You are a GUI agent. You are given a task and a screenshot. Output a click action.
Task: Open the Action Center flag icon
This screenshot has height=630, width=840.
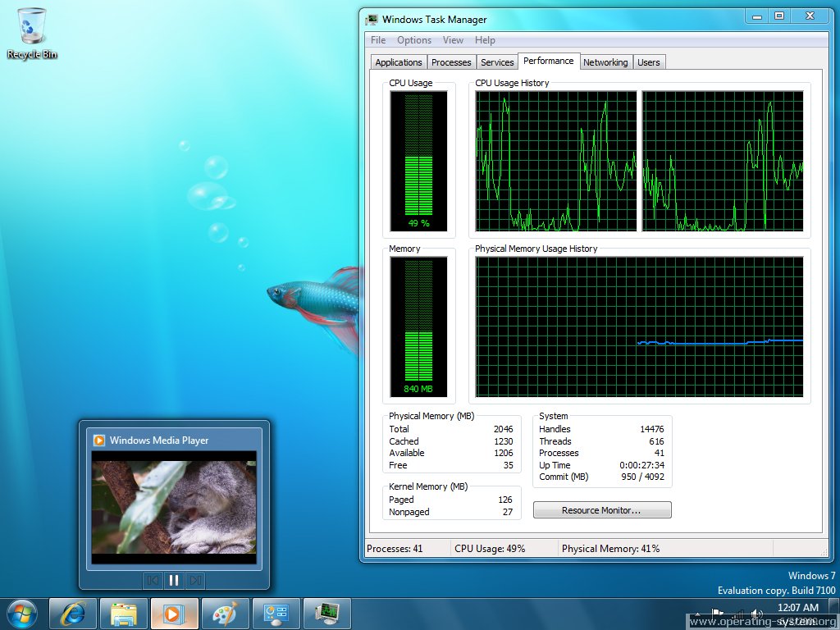(717, 614)
